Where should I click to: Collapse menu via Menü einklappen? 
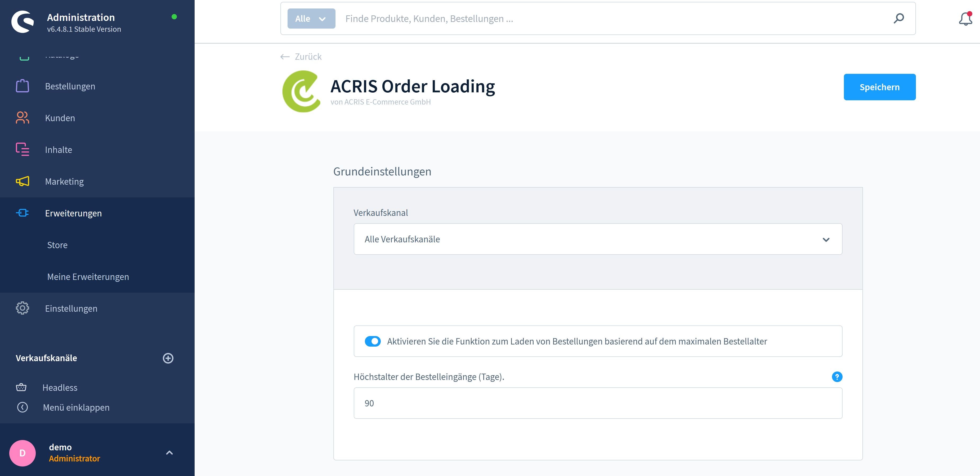point(76,407)
